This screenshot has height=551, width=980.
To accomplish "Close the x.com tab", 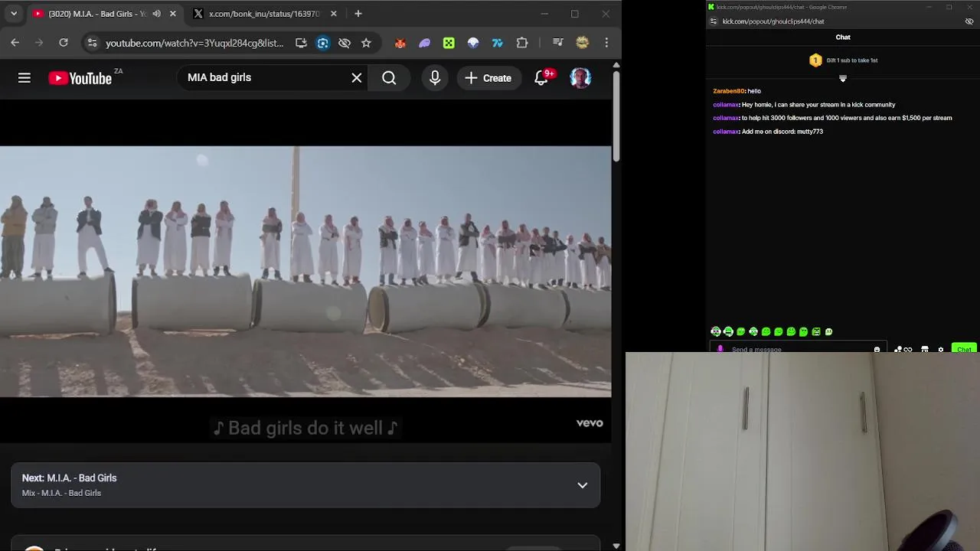I will [x=334, y=14].
